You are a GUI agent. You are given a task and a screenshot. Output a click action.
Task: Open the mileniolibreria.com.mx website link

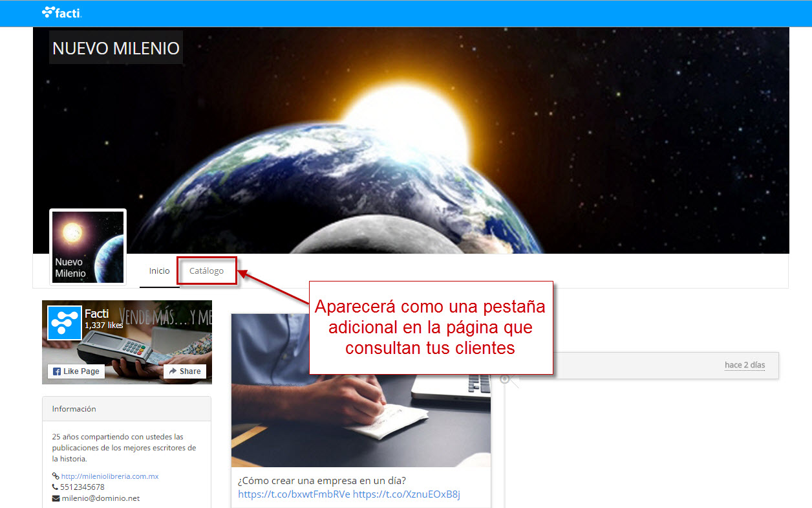(110, 476)
